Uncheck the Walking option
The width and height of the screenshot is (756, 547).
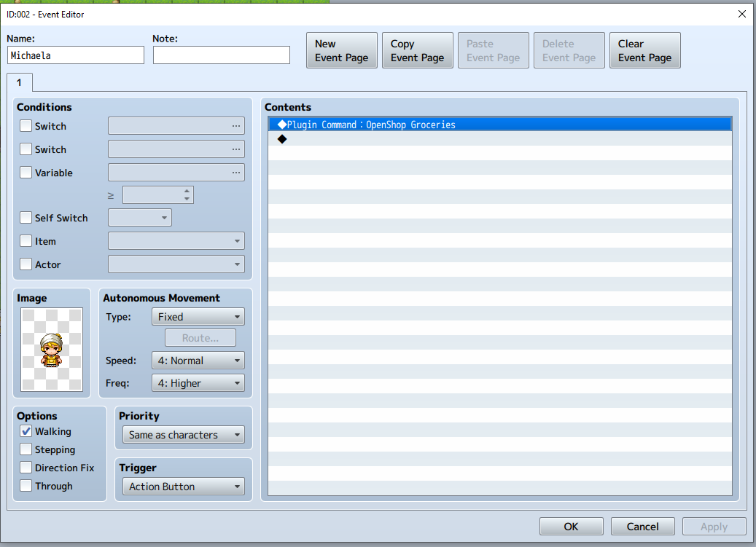coord(26,431)
